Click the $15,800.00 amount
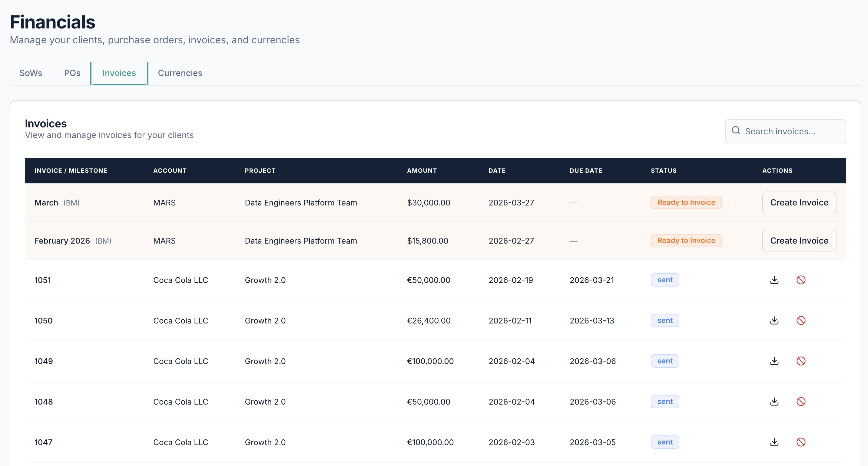The height and width of the screenshot is (466, 868). [x=428, y=241]
